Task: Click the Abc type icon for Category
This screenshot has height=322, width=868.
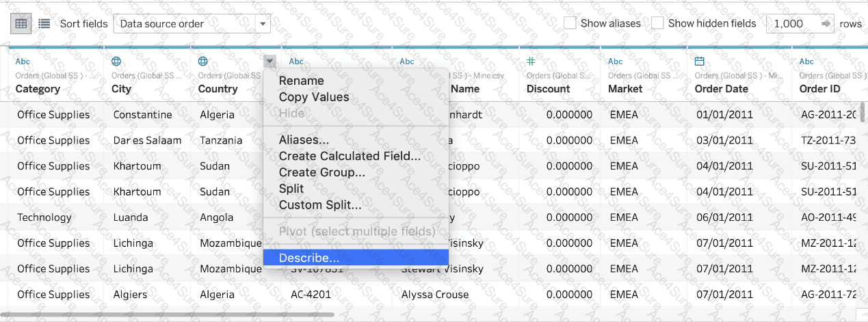Action: pyautogui.click(x=23, y=62)
